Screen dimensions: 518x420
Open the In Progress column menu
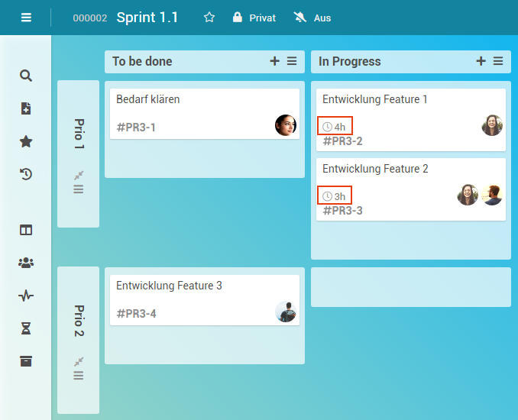pos(498,61)
